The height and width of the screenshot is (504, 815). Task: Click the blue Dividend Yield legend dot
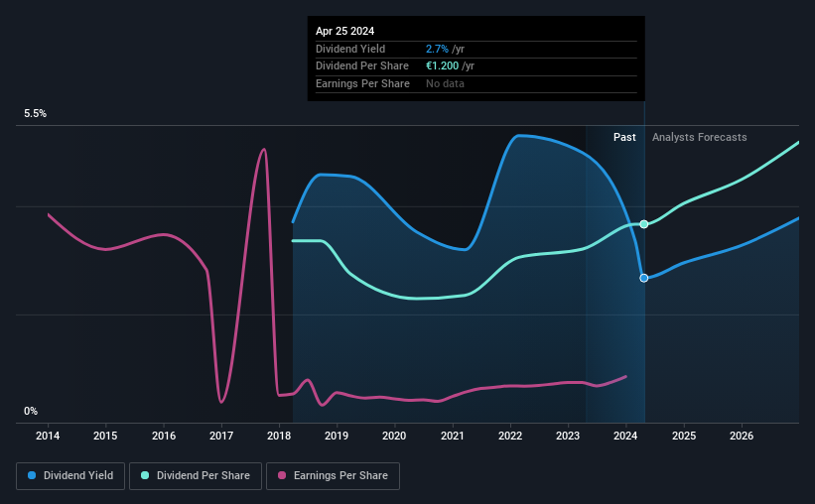32,475
